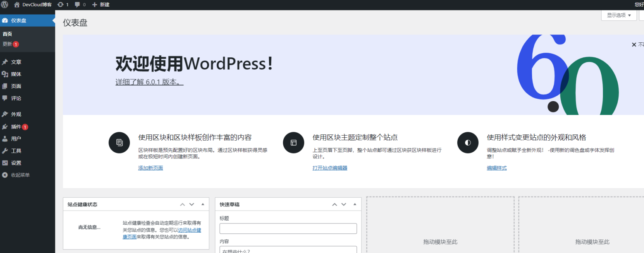Move 站点健康状态 widget down
Image resolution: width=644 pixels, height=253 pixels.
pyautogui.click(x=192, y=204)
